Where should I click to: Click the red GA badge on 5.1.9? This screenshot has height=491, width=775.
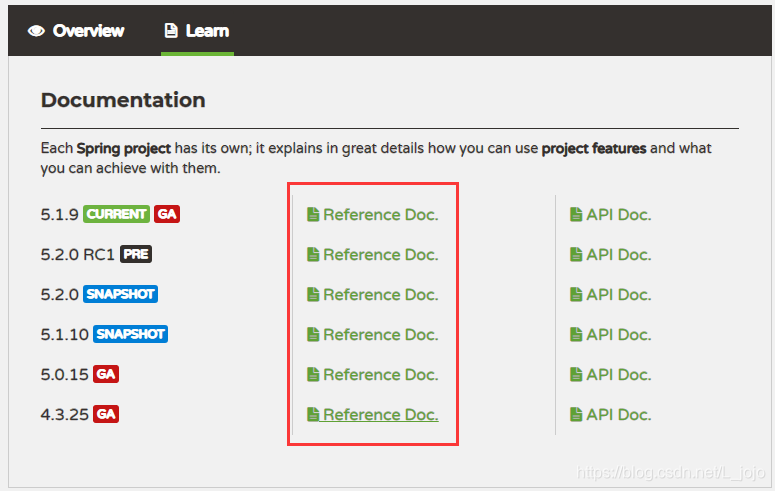coord(167,214)
